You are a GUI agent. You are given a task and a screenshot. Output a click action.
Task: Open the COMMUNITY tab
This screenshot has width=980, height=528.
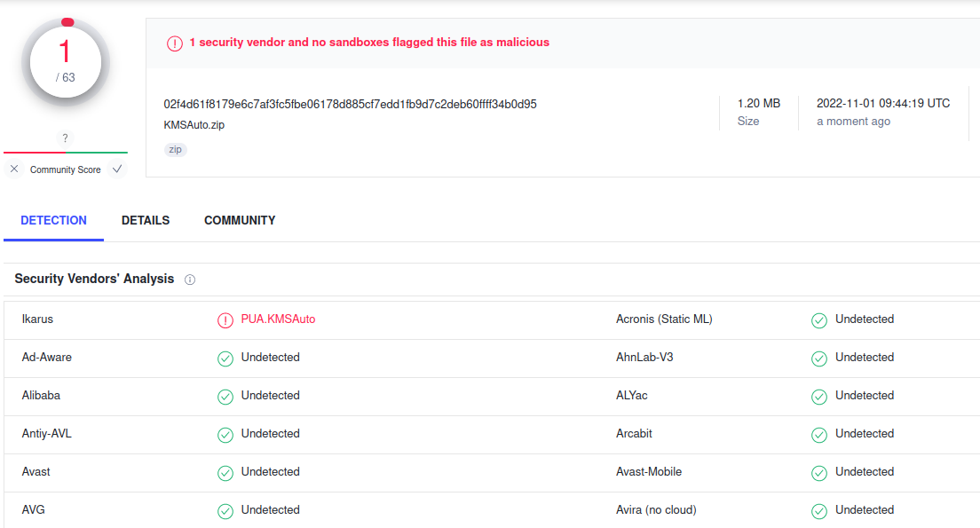pyautogui.click(x=240, y=221)
